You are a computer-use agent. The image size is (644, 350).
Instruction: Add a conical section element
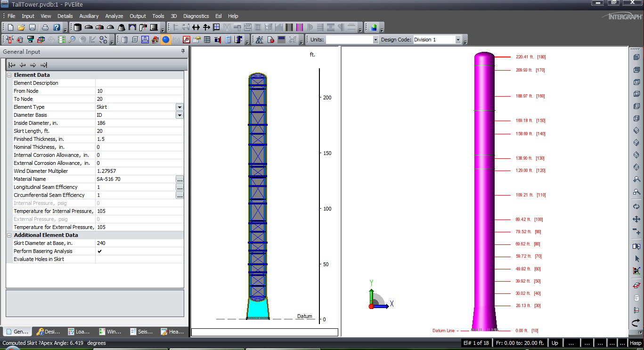[x=121, y=27]
